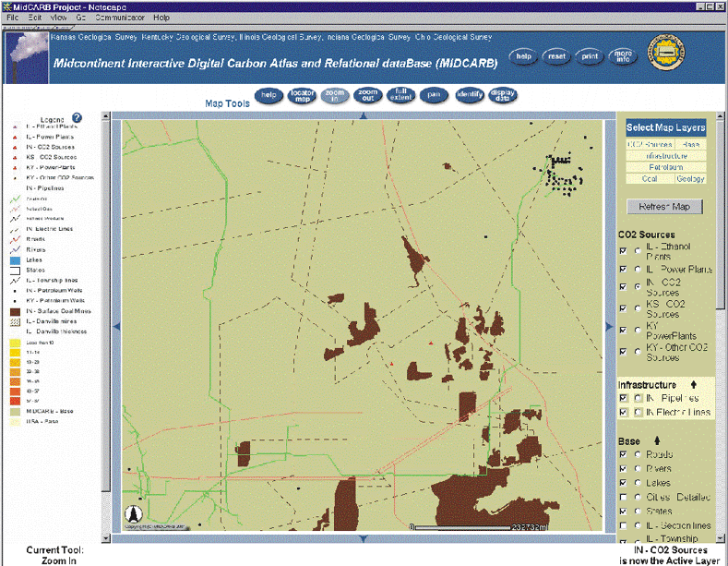This screenshot has width=728, height=566.
Task: Click the north arrow compass on map
Action: pyautogui.click(x=134, y=513)
